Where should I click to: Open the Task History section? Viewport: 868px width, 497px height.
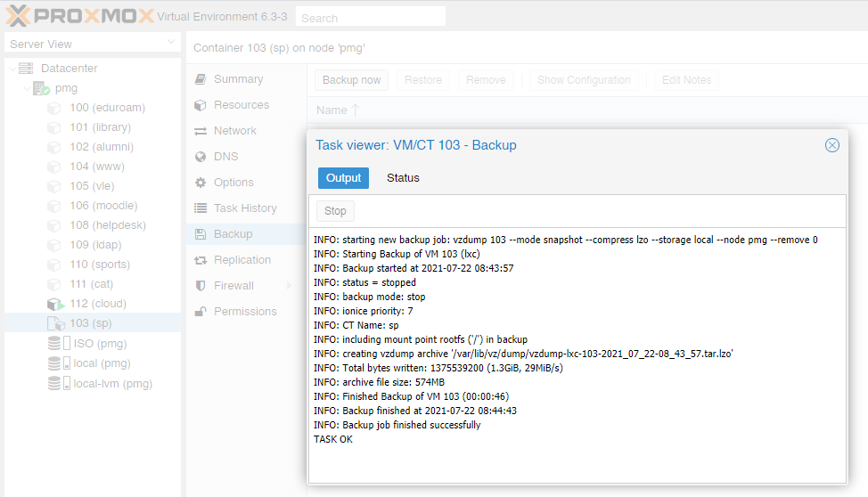coord(246,208)
